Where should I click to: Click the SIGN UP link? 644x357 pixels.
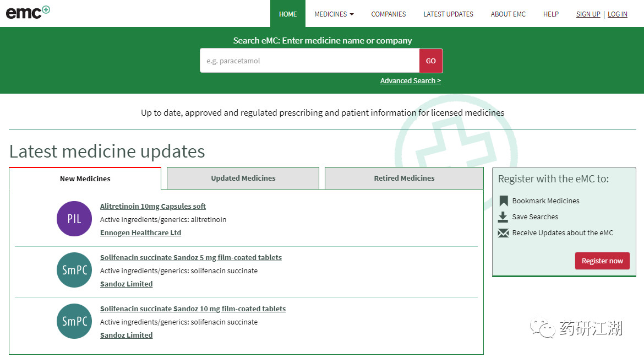588,14
